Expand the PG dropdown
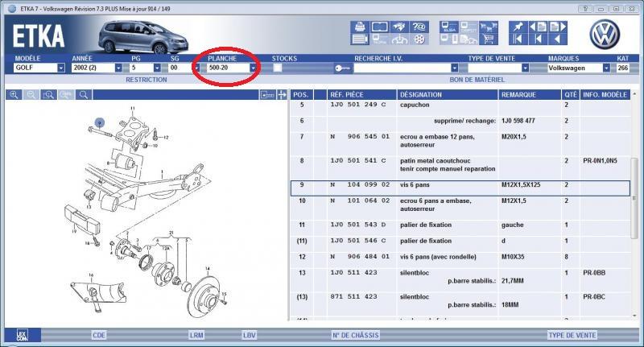The height and width of the screenshot is (347, 644). [157, 68]
